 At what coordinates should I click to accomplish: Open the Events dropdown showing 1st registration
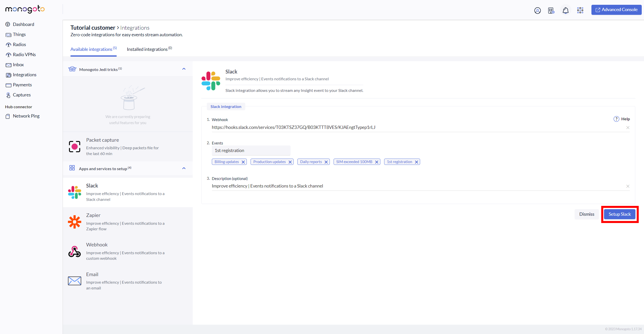[251, 151]
